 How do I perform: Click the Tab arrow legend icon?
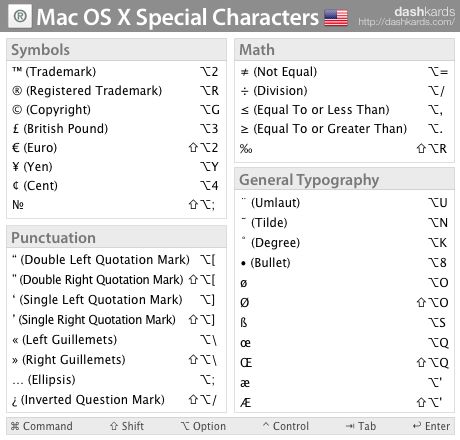pos(350,426)
